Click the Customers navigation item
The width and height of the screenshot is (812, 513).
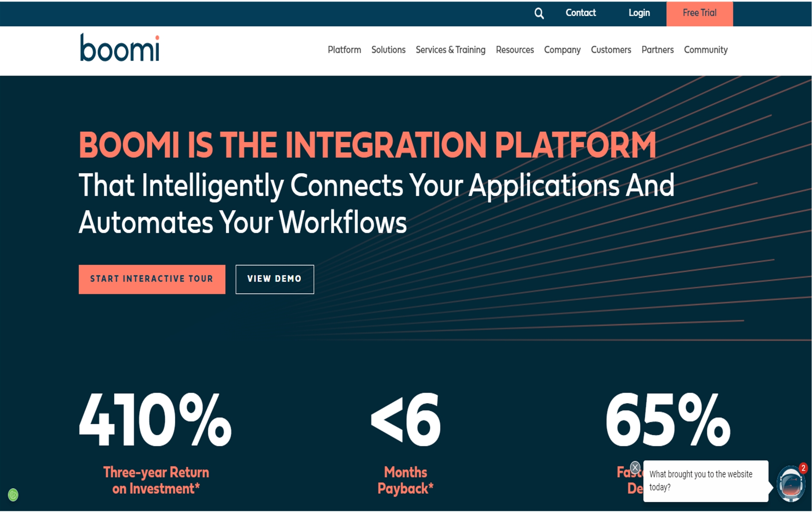[x=611, y=50]
